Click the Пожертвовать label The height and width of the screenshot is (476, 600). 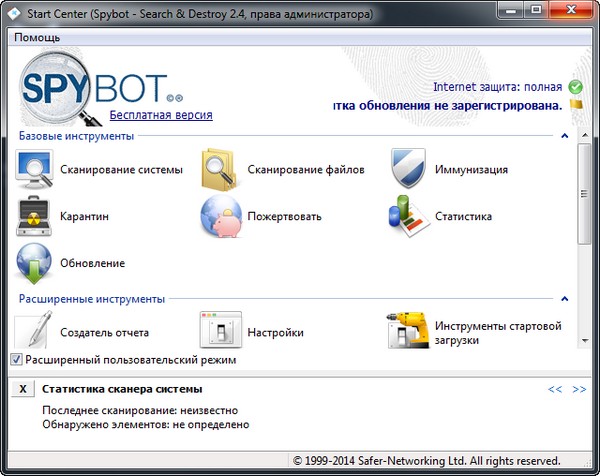(284, 217)
